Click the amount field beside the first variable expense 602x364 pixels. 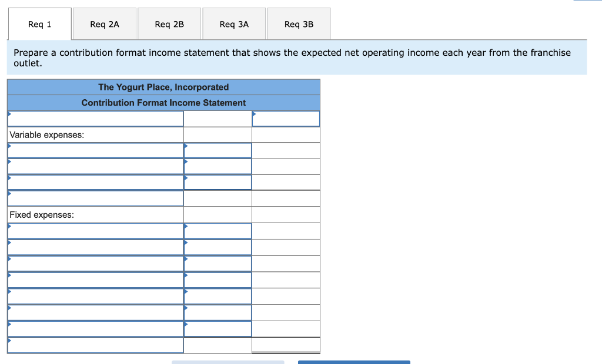coord(218,150)
